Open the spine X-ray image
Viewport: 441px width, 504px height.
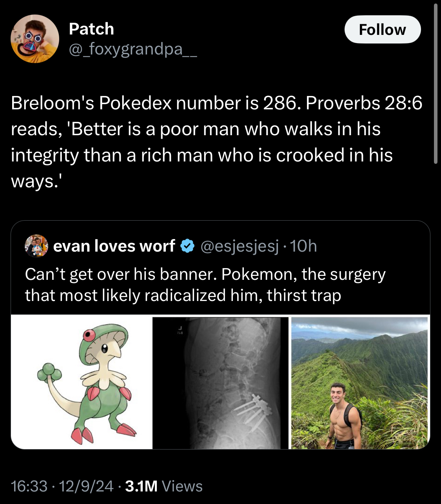tap(220, 383)
